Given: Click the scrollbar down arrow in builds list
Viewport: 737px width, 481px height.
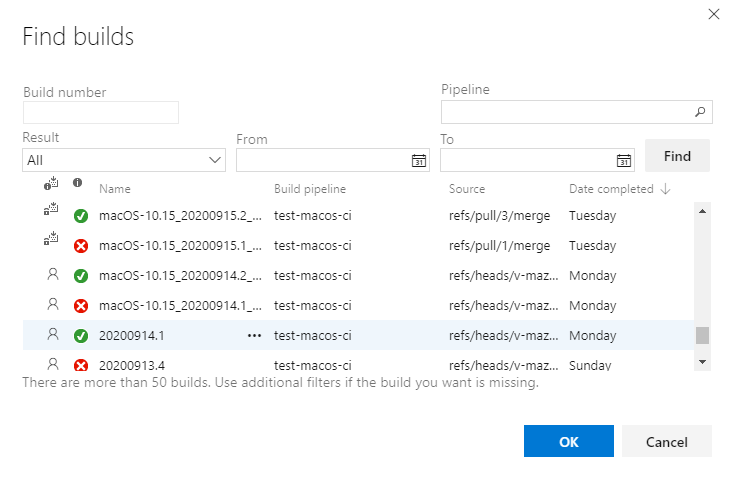Looking at the screenshot, I should pos(702,361).
